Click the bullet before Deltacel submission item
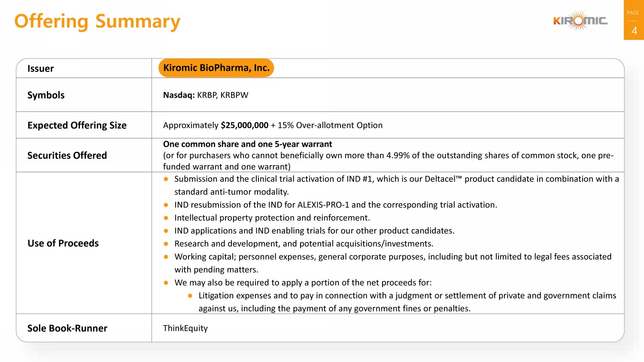Image resolution: width=644 pixels, height=362 pixels. coord(166,179)
